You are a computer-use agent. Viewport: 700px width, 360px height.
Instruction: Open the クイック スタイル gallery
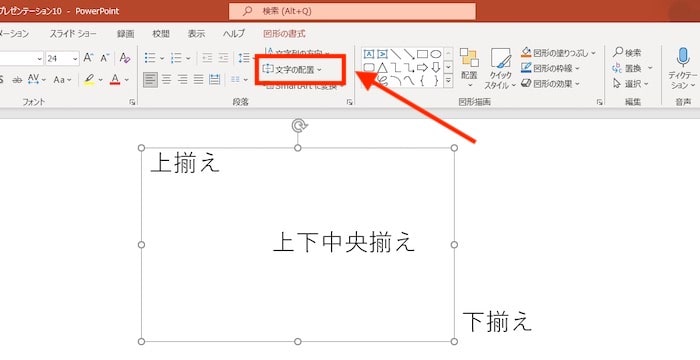point(500,68)
